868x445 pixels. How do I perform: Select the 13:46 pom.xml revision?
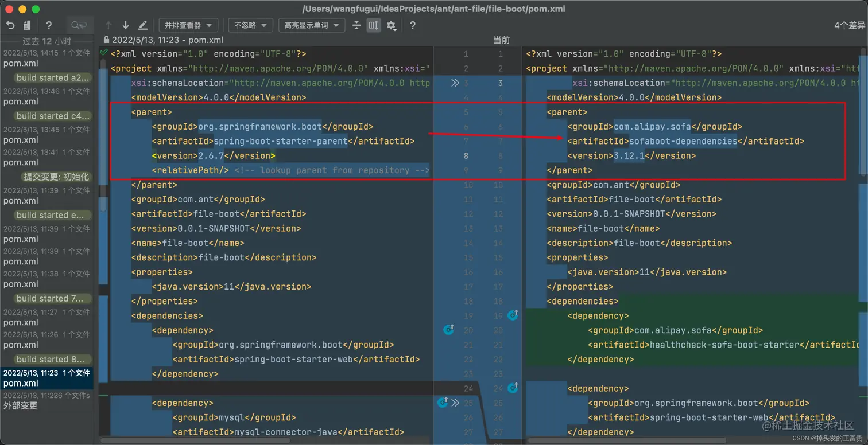pyautogui.click(x=46, y=96)
